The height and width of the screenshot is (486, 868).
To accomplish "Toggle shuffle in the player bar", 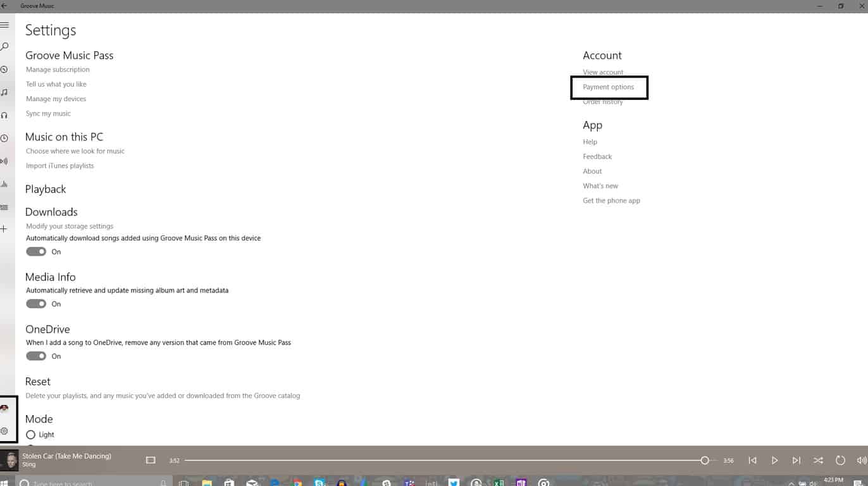I will [x=818, y=460].
